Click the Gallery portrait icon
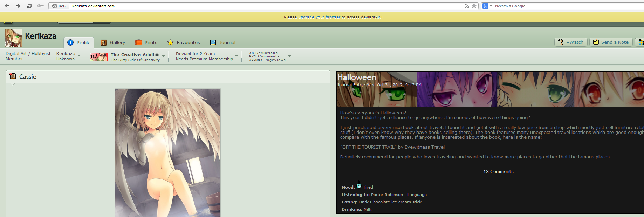 104,42
